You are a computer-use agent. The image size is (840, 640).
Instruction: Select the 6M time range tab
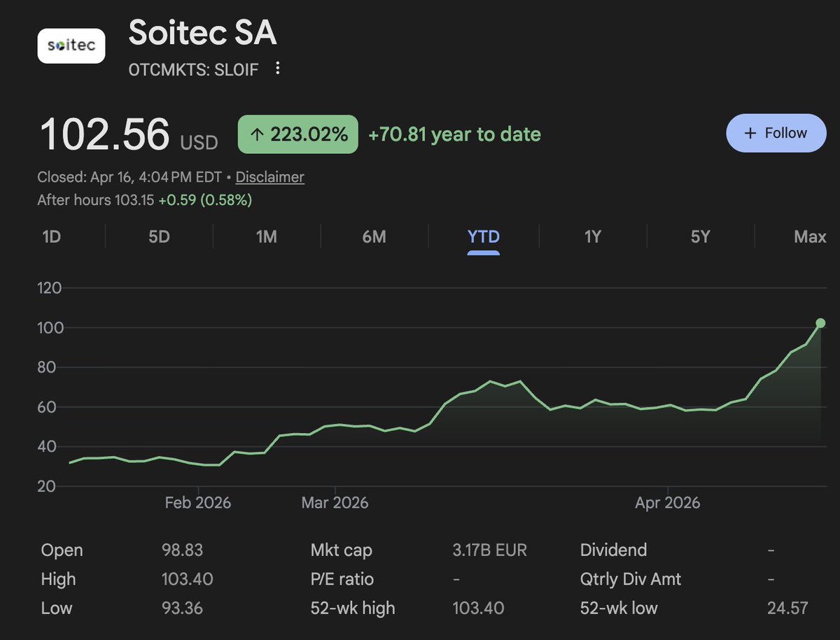point(374,237)
